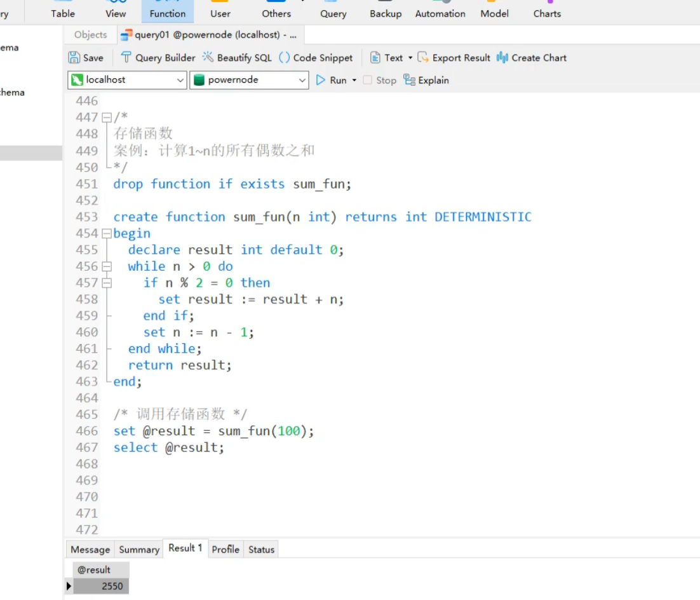Screen dimensions: 700x600
Task: Select the Result 1 tab
Action: click(185, 548)
